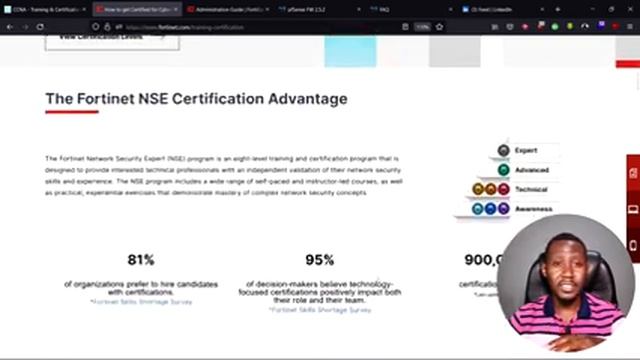Close the pfSense FW tab

(x=359, y=9)
